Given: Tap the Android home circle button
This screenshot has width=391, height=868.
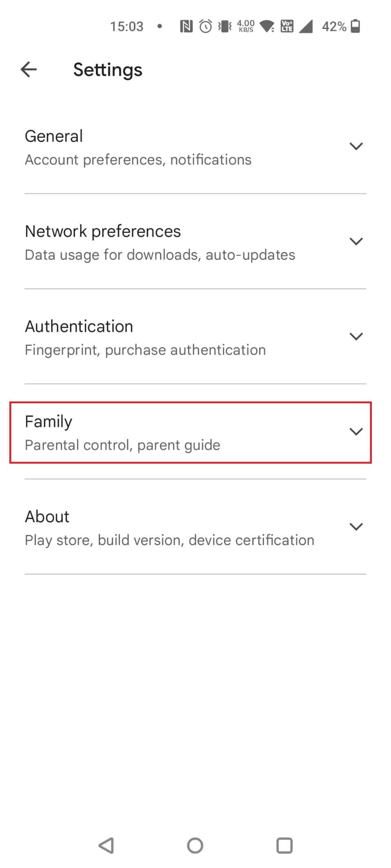Looking at the screenshot, I should tap(195, 846).
